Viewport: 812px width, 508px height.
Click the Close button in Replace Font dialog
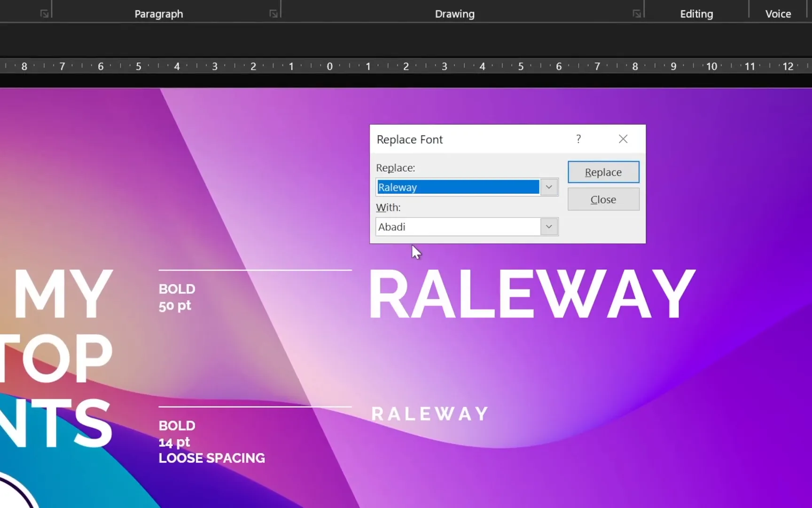[x=603, y=199]
